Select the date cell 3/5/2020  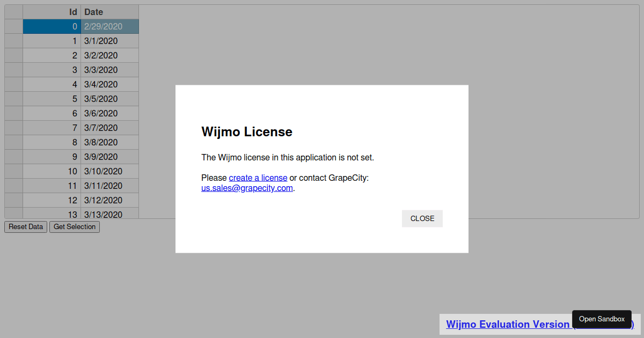109,99
